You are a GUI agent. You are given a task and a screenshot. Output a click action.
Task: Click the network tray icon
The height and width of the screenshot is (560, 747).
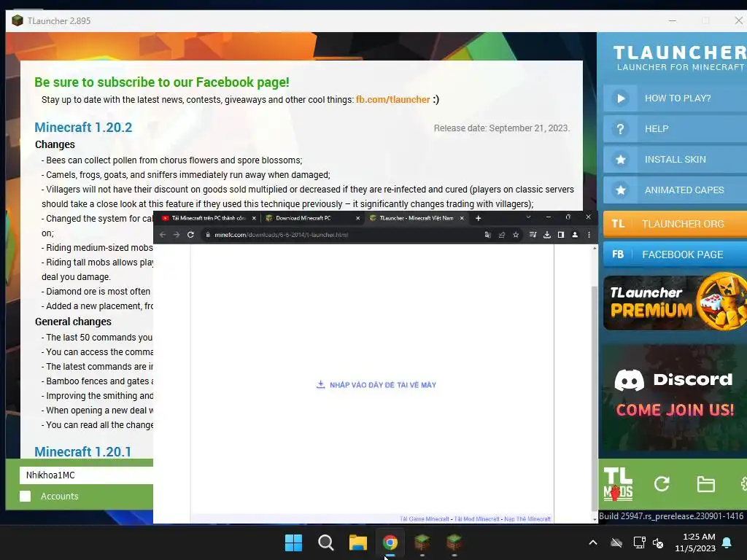tap(639, 542)
